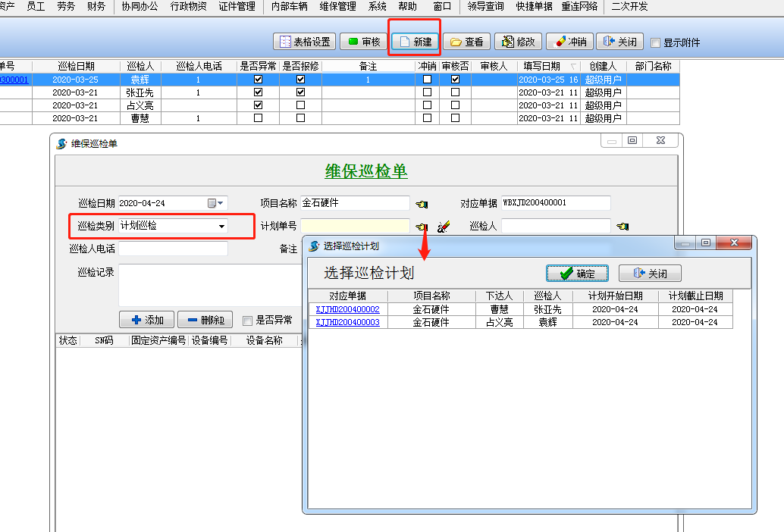The height and width of the screenshot is (532, 784).
Task: Click the 添加 add button
Action: tap(147, 320)
